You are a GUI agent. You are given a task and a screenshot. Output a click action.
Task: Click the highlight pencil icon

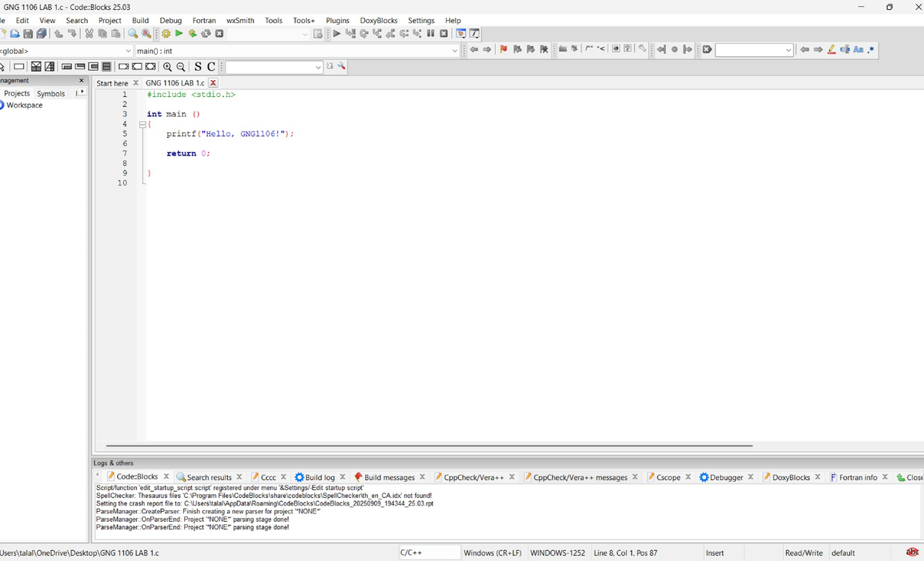point(832,49)
